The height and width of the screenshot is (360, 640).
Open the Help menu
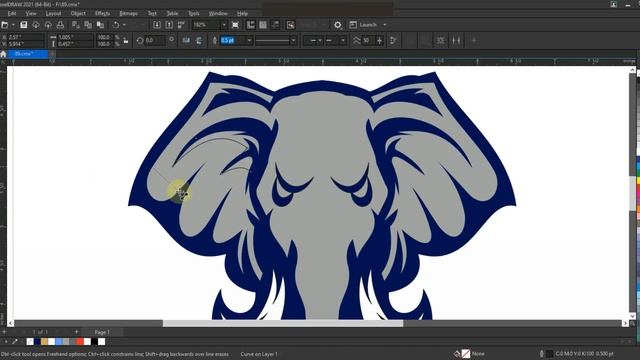pyautogui.click(x=242, y=13)
